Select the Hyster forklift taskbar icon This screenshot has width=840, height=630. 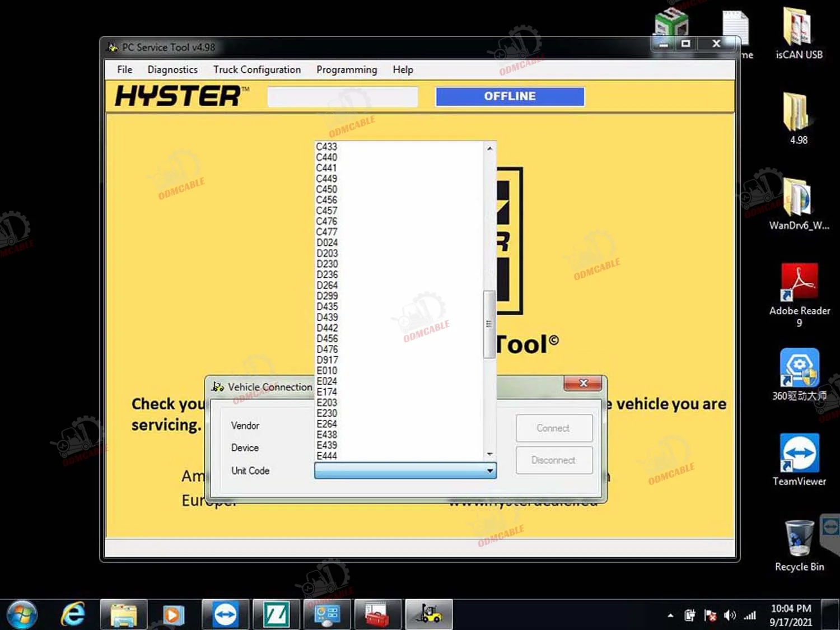[x=428, y=614]
